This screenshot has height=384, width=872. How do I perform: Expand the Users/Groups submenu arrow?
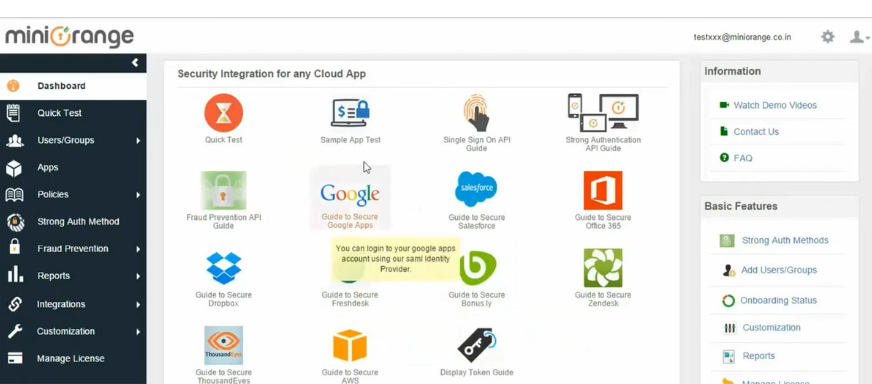coord(138,141)
